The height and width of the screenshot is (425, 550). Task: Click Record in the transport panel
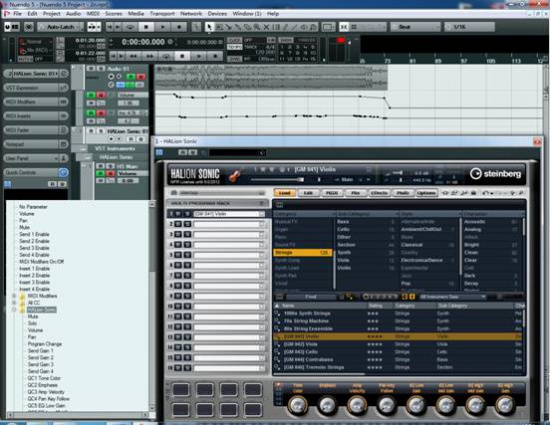pyautogui.click(x=215, y=56)
